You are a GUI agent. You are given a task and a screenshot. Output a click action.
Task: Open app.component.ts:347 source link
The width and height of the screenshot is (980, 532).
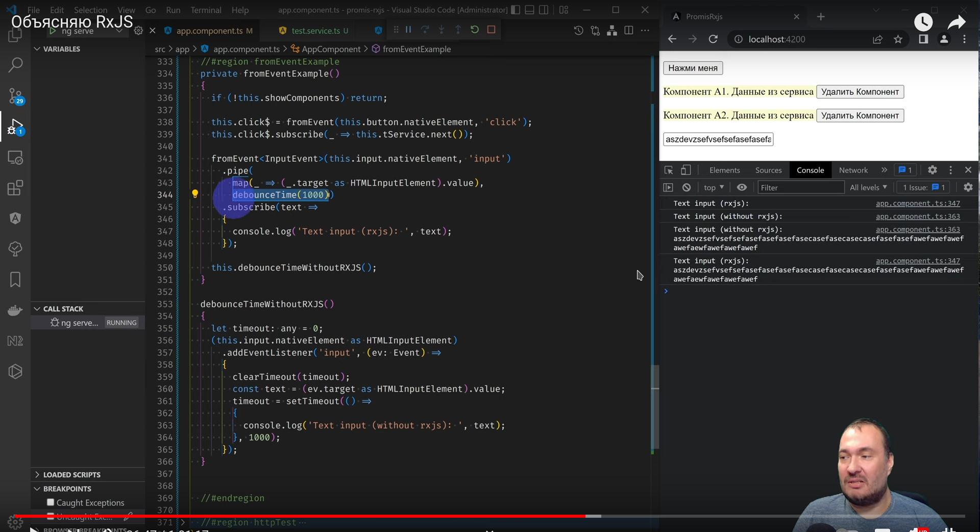917,203
